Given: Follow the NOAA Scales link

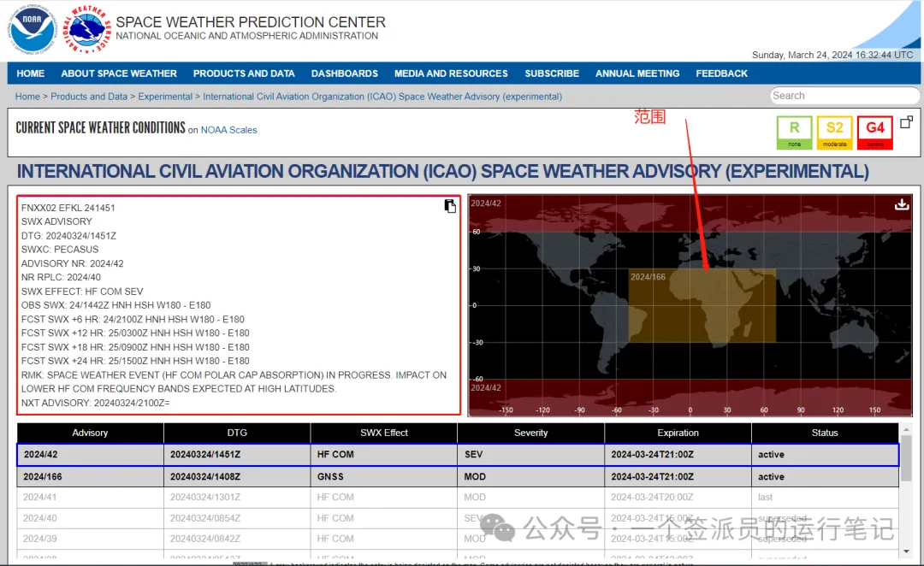Looking at the screenshot, I should pyautogui.click(x=228, y=130).
